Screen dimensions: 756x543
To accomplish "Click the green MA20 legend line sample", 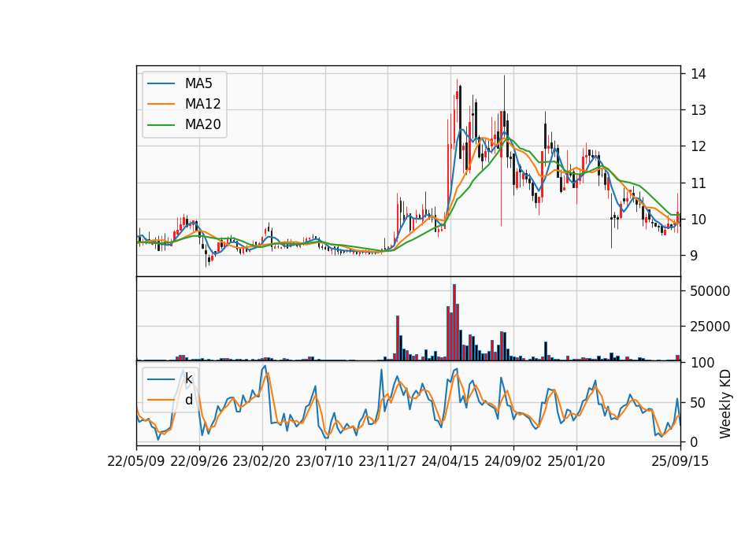I will pos(161,125).
